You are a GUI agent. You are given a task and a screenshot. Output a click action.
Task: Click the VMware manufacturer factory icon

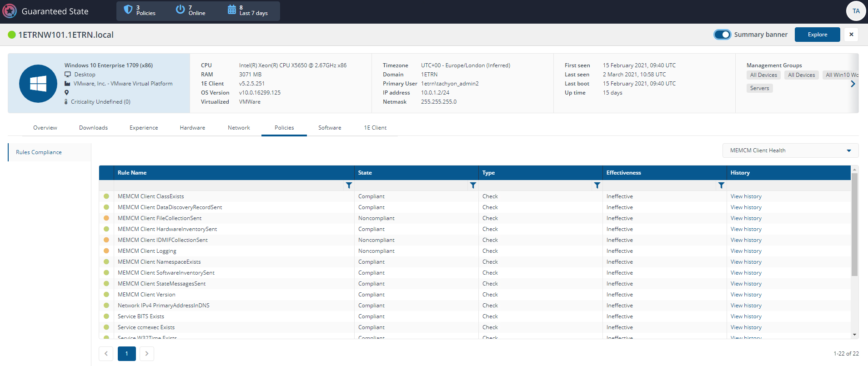click(x=67, y=84)
